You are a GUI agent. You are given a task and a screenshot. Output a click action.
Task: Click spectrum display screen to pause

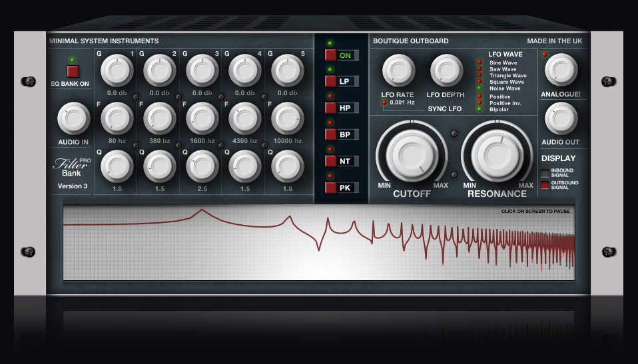(318, 242)
